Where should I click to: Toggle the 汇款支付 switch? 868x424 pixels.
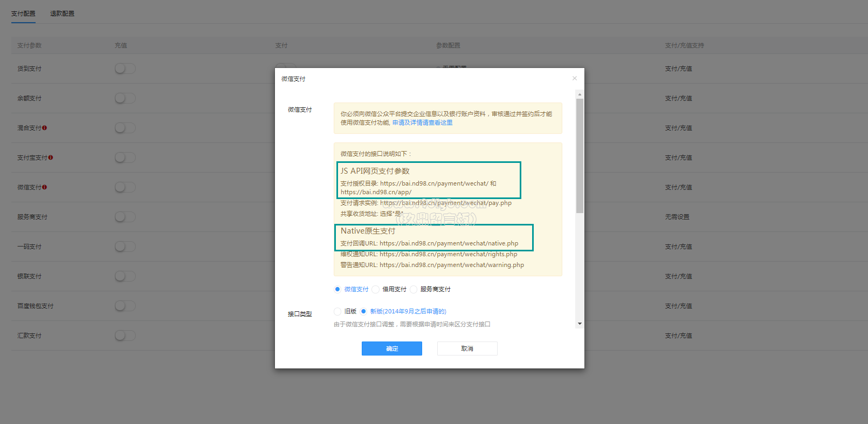click(x=125, y=336)
